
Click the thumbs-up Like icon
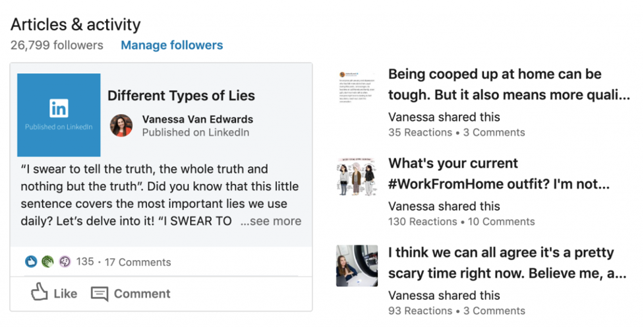pos(40,292)
